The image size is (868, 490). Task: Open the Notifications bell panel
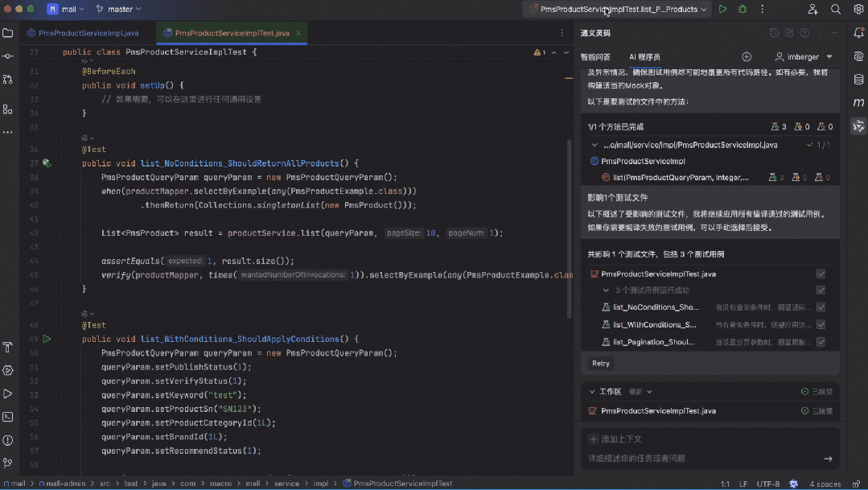pos(858,33)
